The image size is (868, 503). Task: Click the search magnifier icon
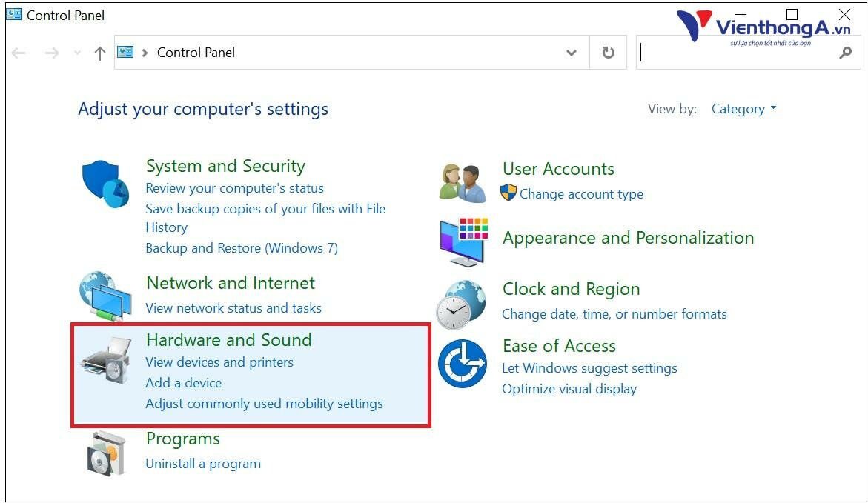(845, 53)
